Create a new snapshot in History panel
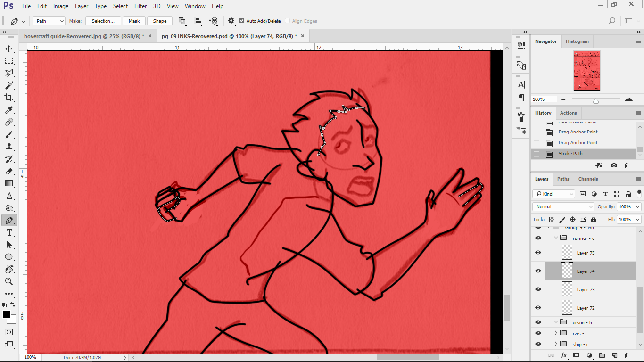The image size is (644, 362). click(x=614, y=165)
